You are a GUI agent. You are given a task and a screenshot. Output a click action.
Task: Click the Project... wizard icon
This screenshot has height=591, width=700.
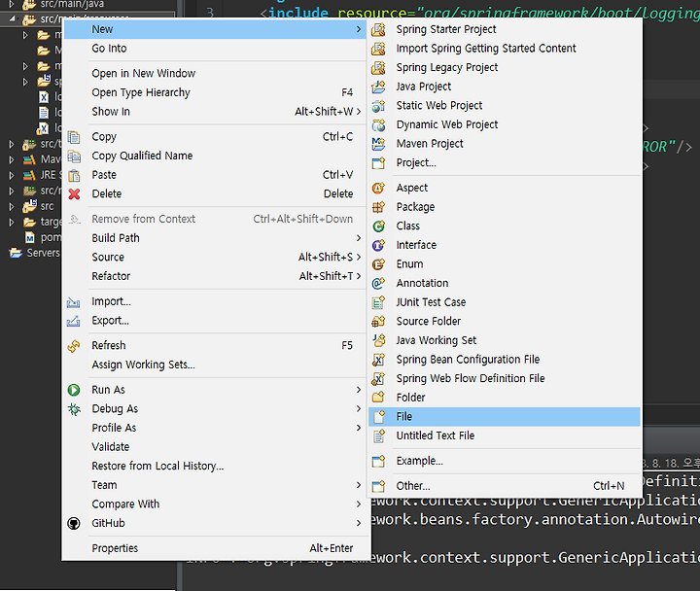pos(378,163)
